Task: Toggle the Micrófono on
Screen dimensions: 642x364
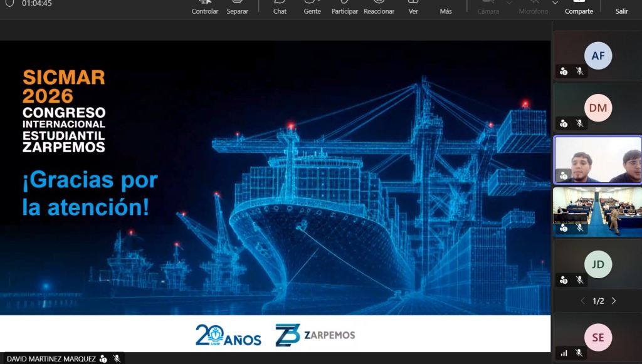Action: pyautogui.click(x=533, y=8)
